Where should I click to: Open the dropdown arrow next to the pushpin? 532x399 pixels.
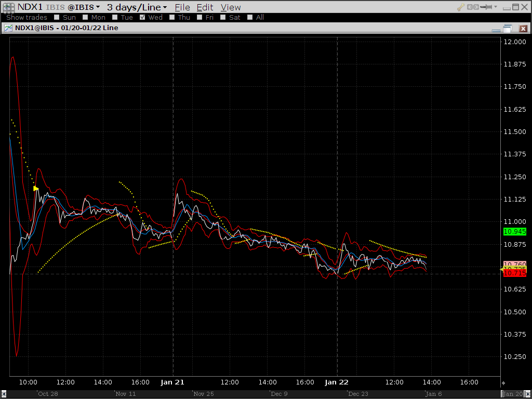[496, 7]
